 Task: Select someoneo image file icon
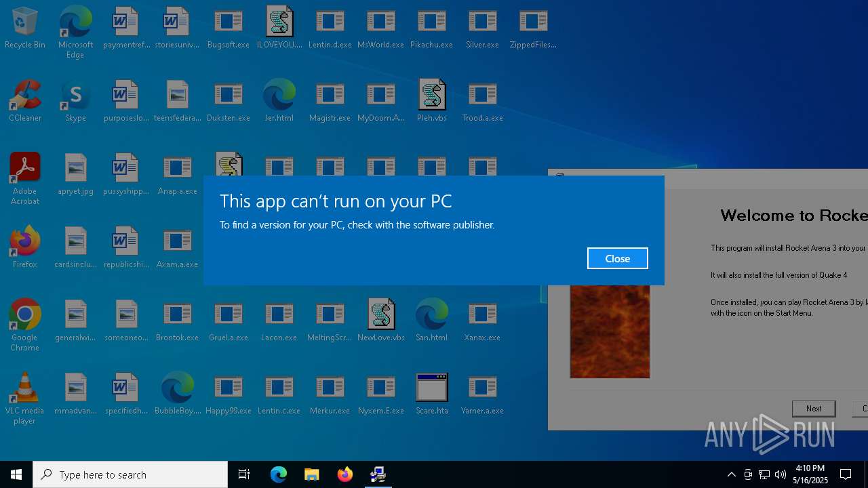click(126, 321)
